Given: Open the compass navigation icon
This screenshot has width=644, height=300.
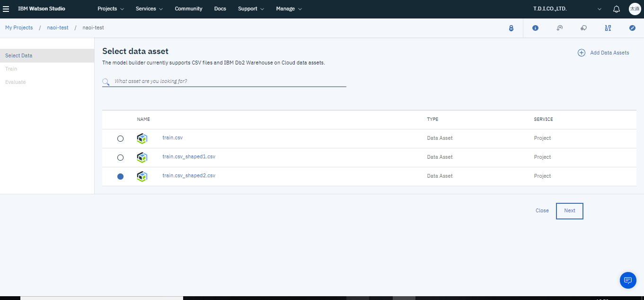Looking at the screenshot, I should click(632, 28).
